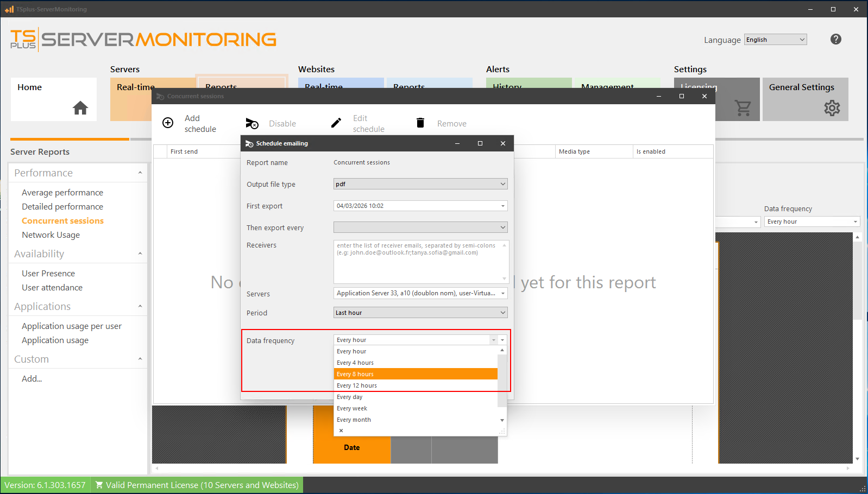
Task: Click the Edit schedule pencil icon
Action: [336, 123]
